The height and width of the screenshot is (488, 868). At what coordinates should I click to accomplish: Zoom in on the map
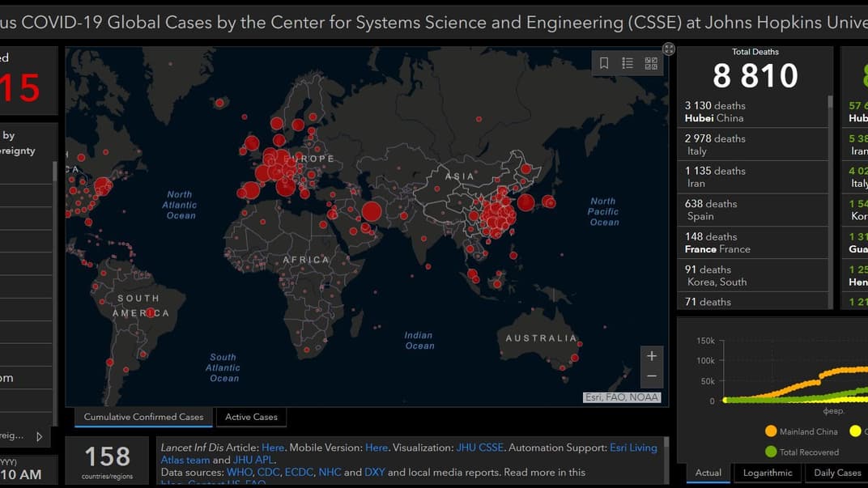[652, 356]
